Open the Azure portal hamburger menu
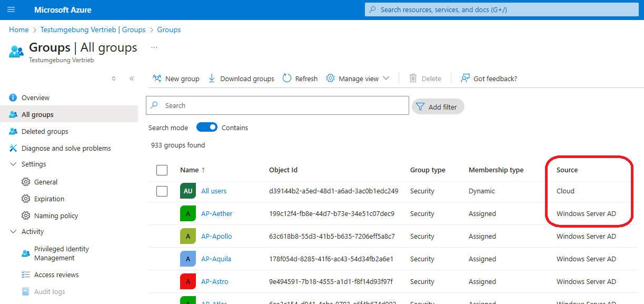 pos(11,9)
